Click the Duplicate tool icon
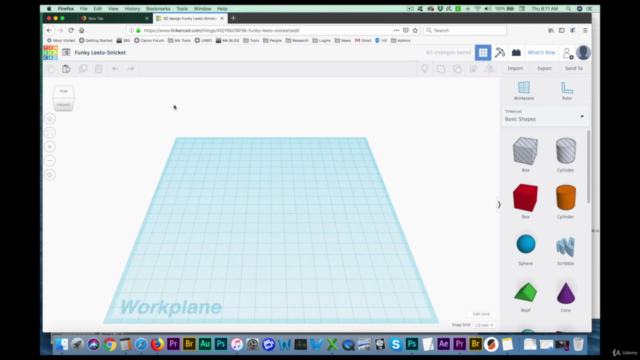The width and height of the screenshot is (640, 360). point(83,69)
